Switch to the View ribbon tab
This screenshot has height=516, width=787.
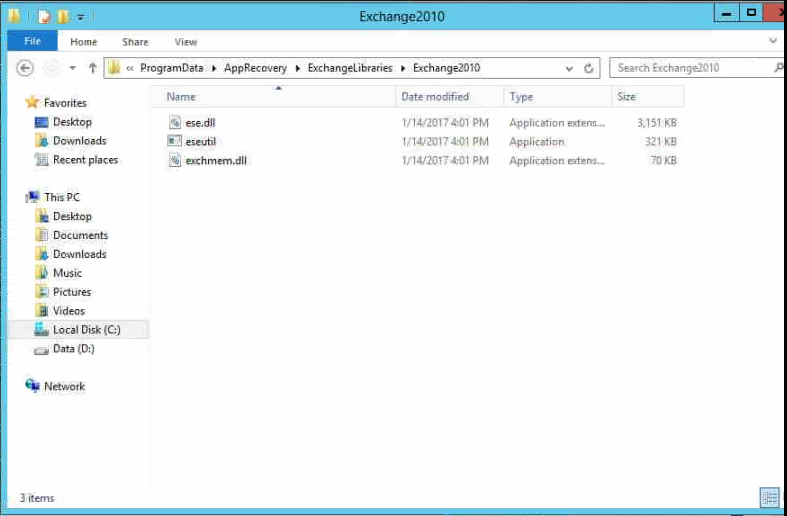tap(186, 42)
